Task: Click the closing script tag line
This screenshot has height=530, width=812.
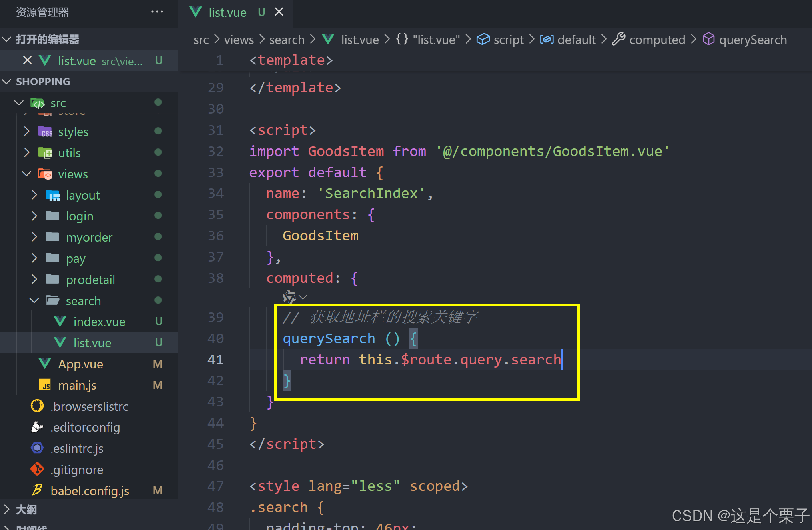Action: coord(287,444)
